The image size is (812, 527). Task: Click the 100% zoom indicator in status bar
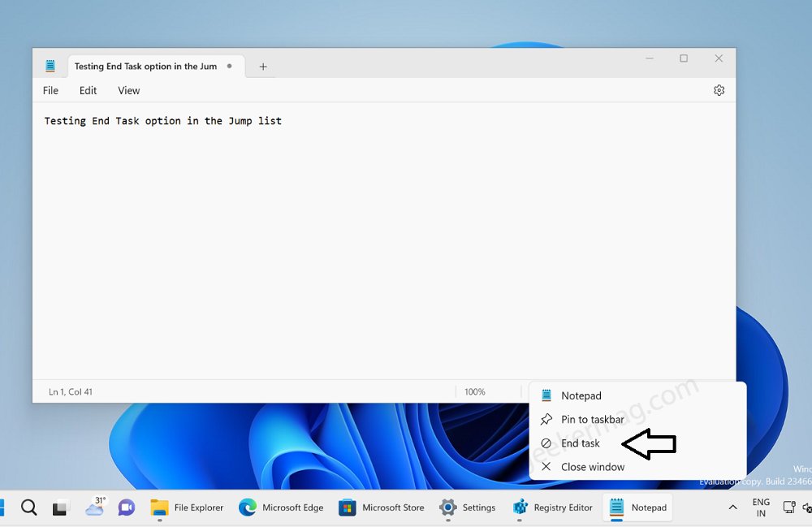(x=476, y=391)
